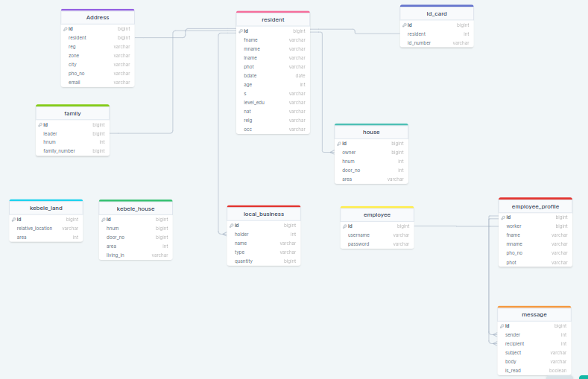
Task: Click the username field in employee table
Action: 377,235
